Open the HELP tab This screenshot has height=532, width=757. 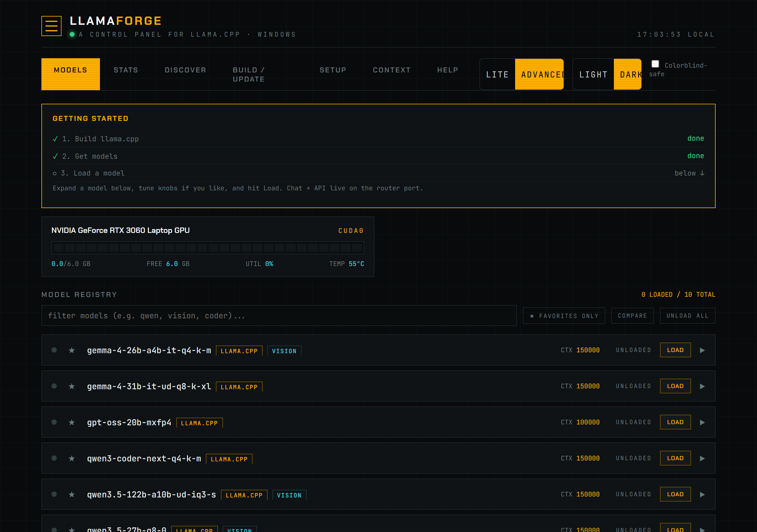tap(447, 70)
